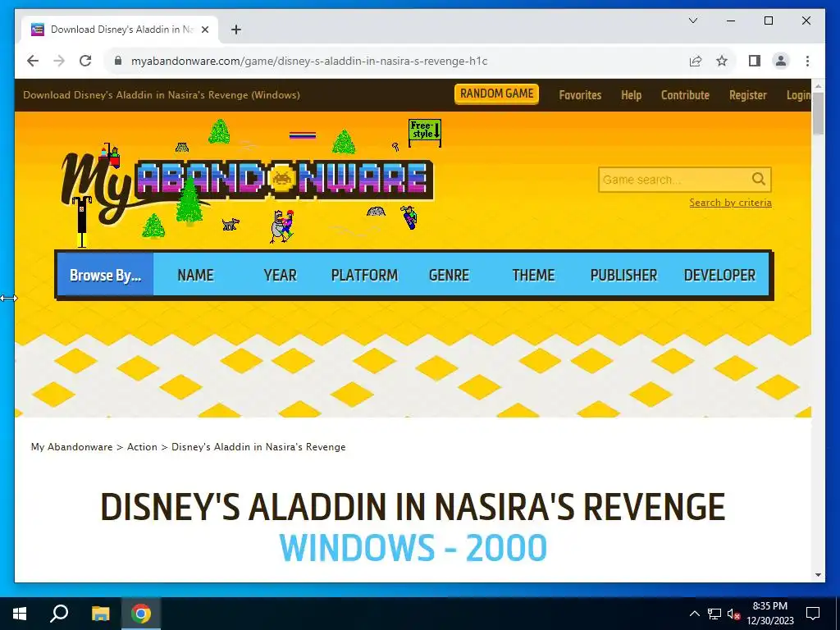Screen dimensions: 840x630
Task: View site information padlock icon
Action: [118, 61]
